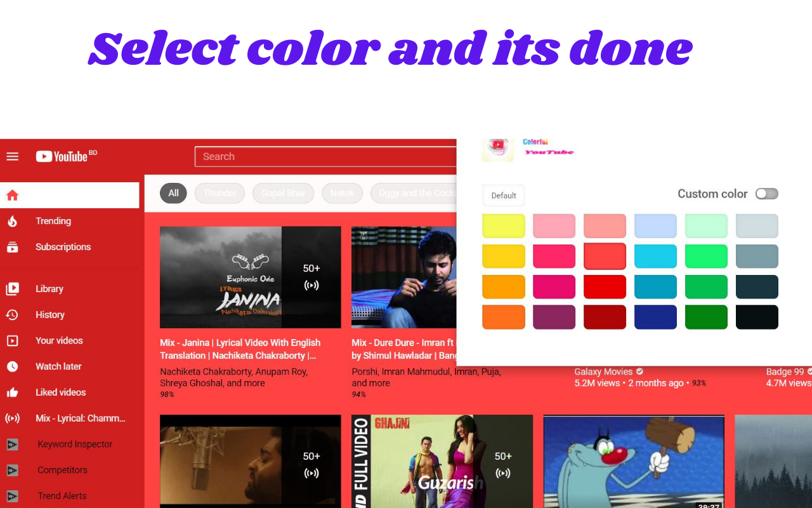Click the Default color button

[504, 196]
